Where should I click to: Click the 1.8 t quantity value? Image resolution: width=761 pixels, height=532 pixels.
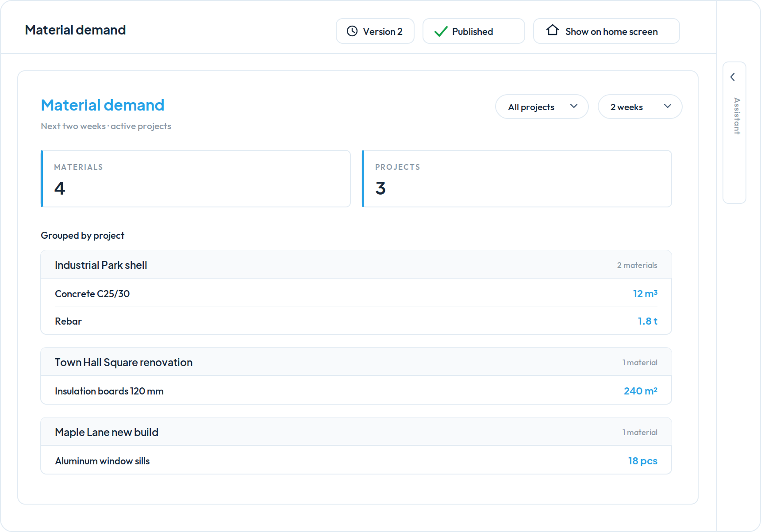647,321
